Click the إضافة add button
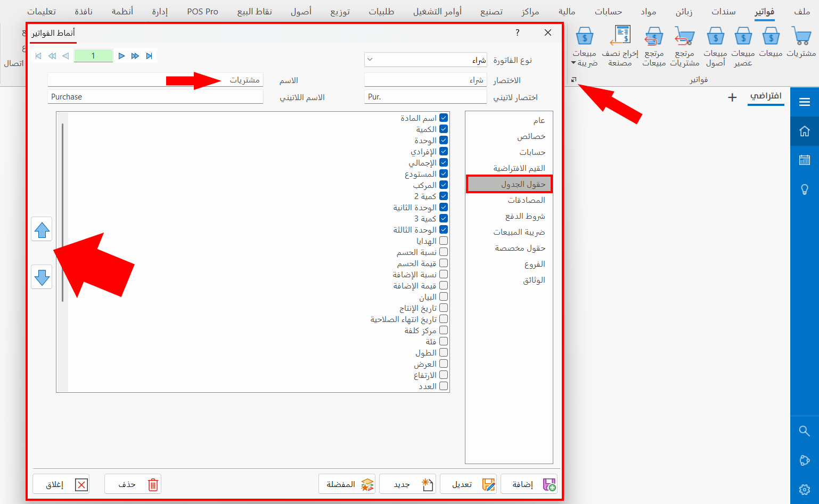 [x=529, y=484]
